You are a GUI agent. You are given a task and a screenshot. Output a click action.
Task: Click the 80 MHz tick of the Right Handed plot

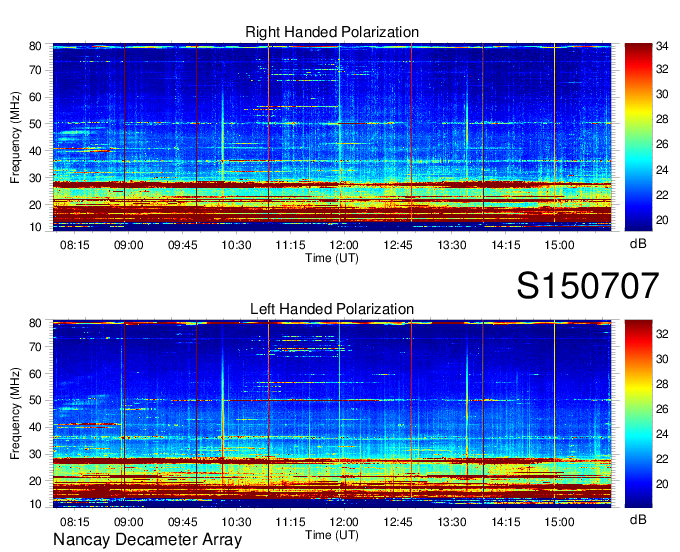tap(35, 46)
